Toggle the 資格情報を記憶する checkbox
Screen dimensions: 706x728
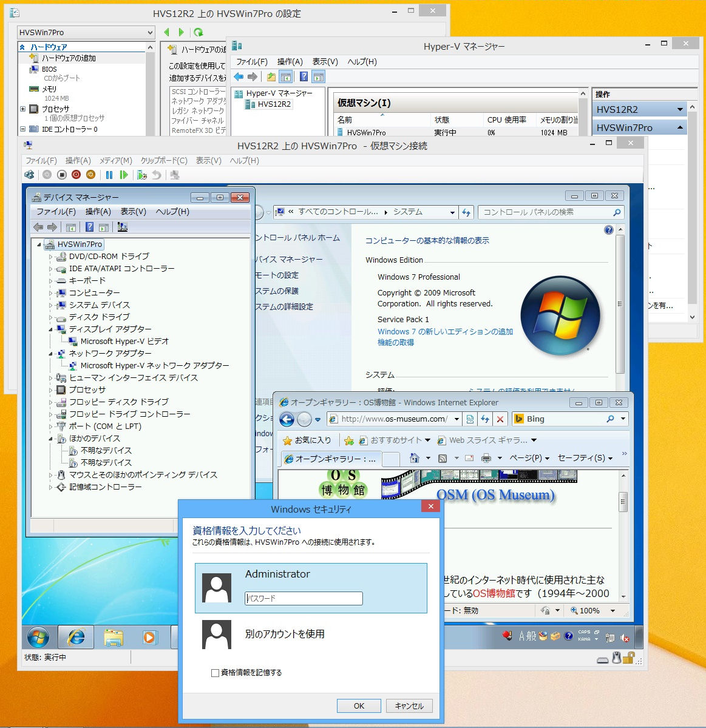pyautogui.click(x=215, y=673)
